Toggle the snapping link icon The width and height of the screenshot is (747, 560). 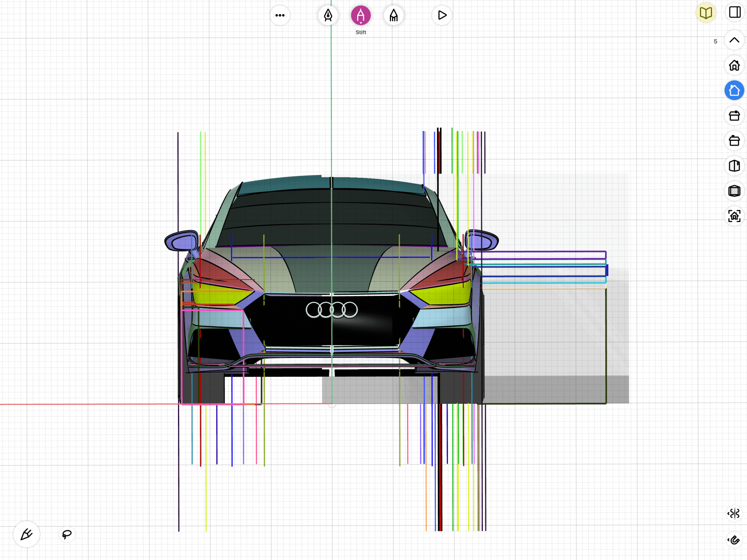pos(734,540)
